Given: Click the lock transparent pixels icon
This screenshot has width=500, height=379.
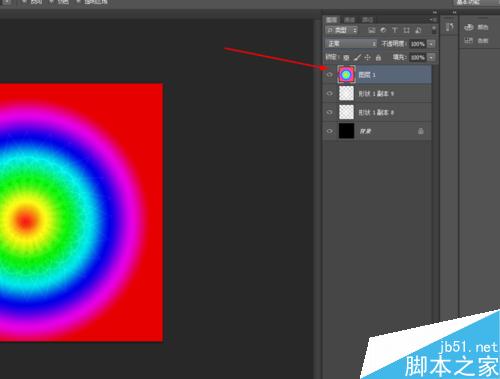Looking at the screenshot, I should tap(346, 58).
